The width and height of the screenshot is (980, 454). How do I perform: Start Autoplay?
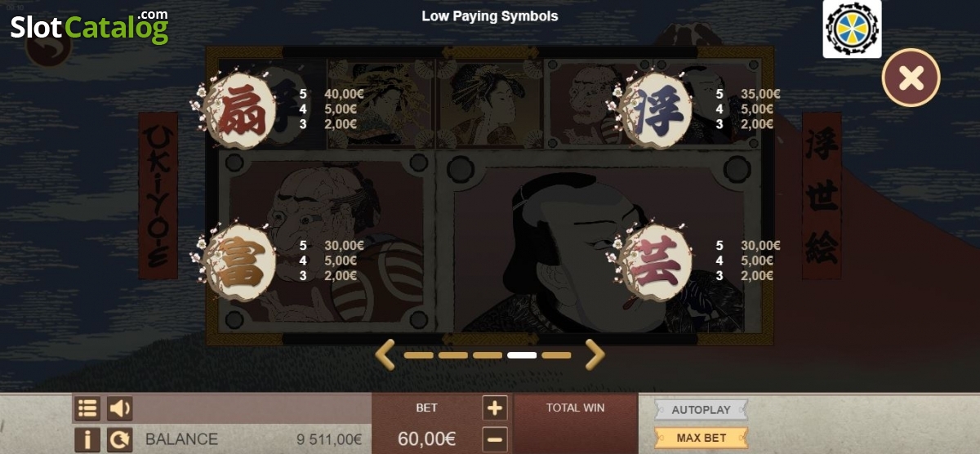point(701,410)
